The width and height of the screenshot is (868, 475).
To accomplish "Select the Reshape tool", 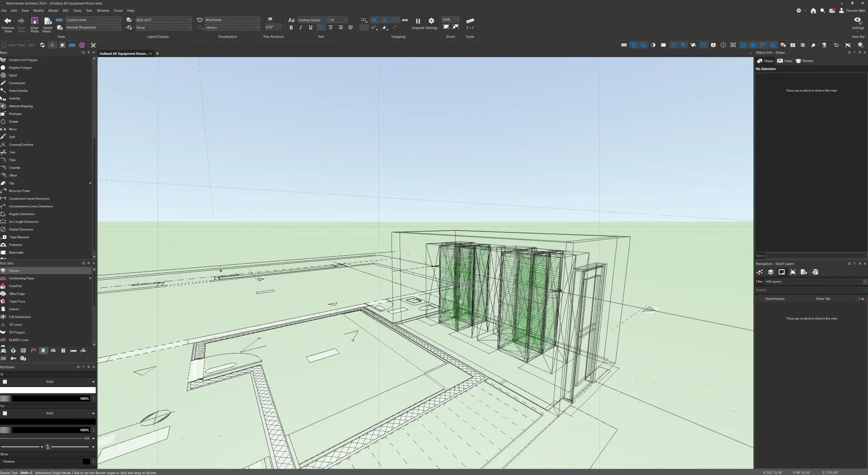I will coord(45,114).
